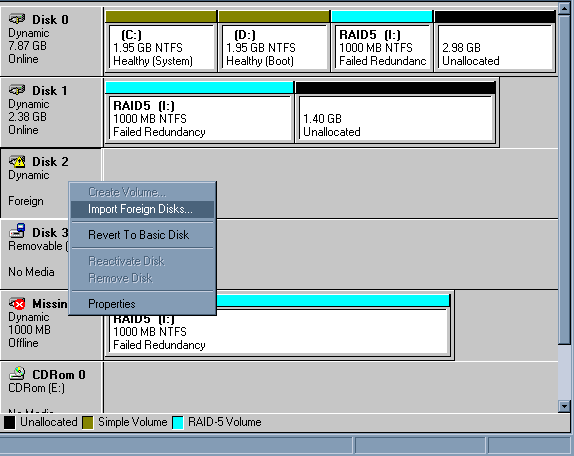Click the Disk 2 warning drive icon

[17, 161]
